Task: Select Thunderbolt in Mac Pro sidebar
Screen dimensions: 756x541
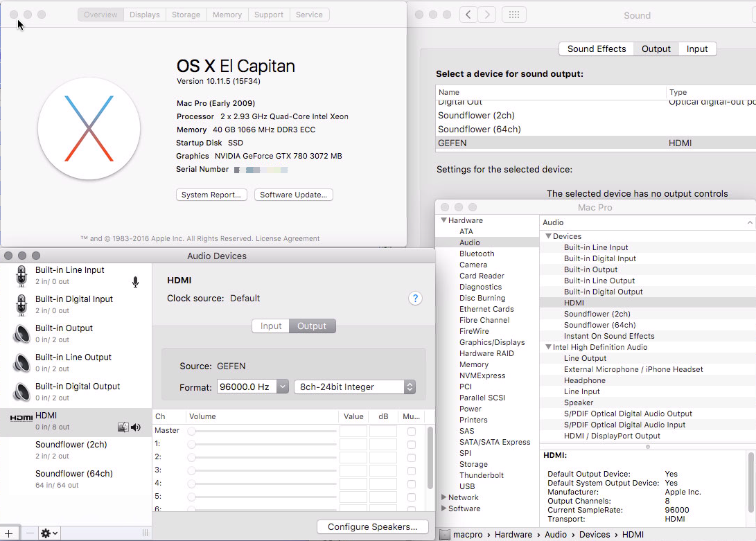Action: 481,475
